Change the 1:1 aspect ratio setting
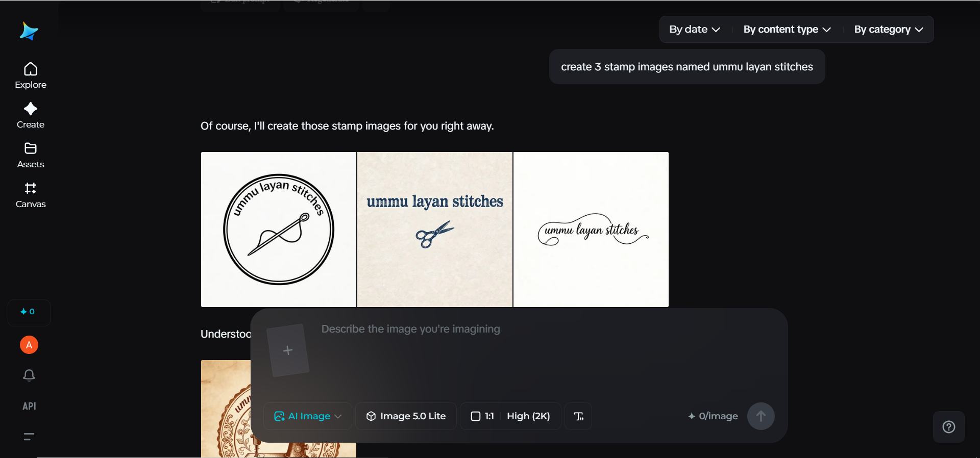The width and height of the screenshot is (980, 458). pyautogui.click(x=482, y=416)
